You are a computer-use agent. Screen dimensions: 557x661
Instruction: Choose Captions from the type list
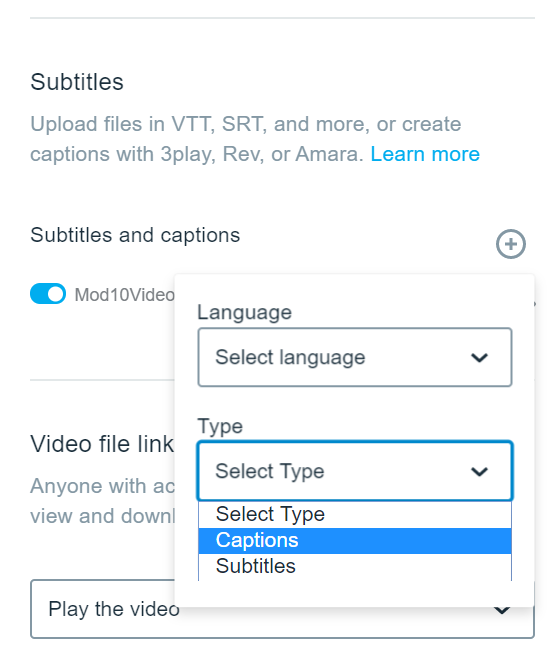355,540
